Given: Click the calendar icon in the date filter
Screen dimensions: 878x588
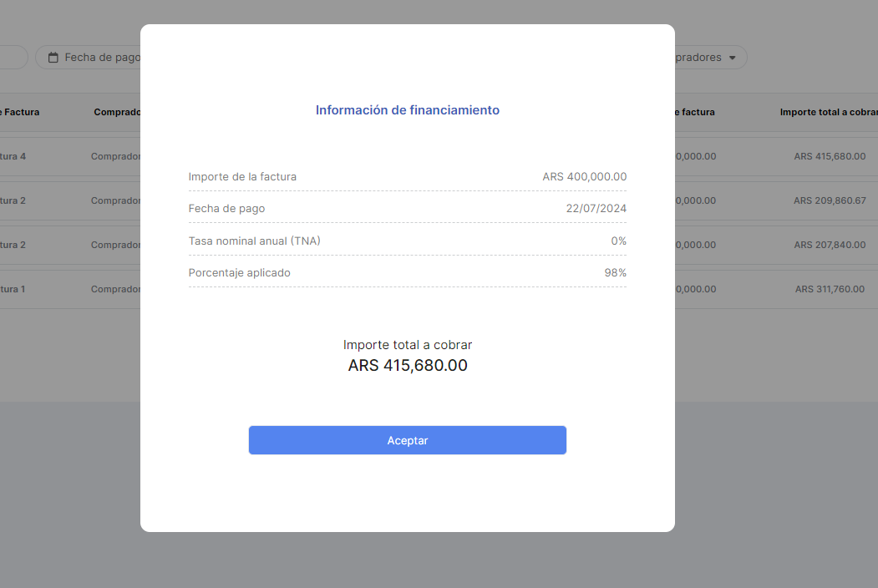Looking at the screenshot, I should pyautogui.click(x=53, y=58).
